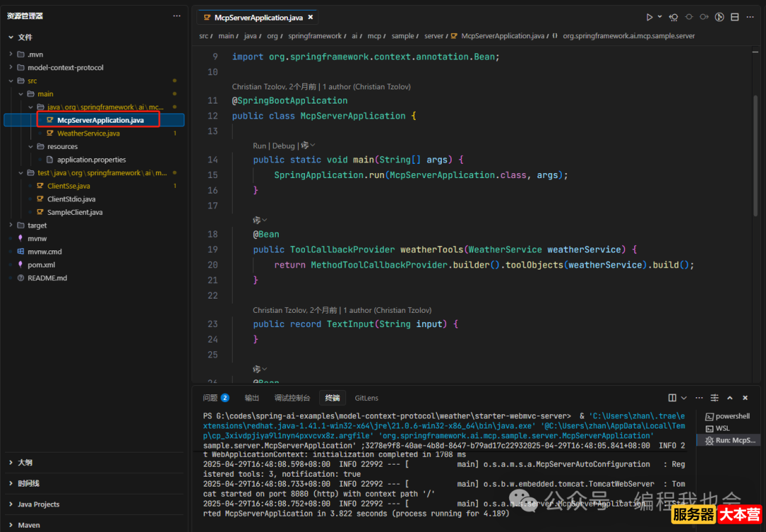The image size is (766, 532).
Task: Open the run options dropdown arrow
Action: point(660,17)
